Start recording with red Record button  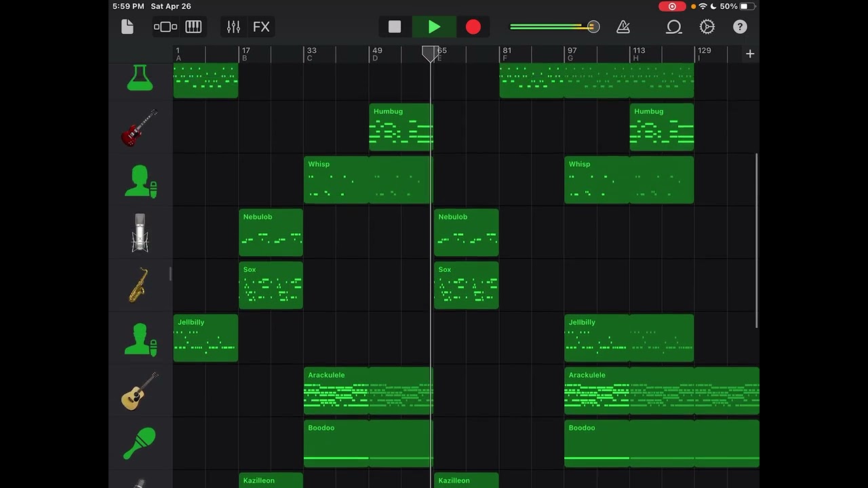[x=473, y=27]
